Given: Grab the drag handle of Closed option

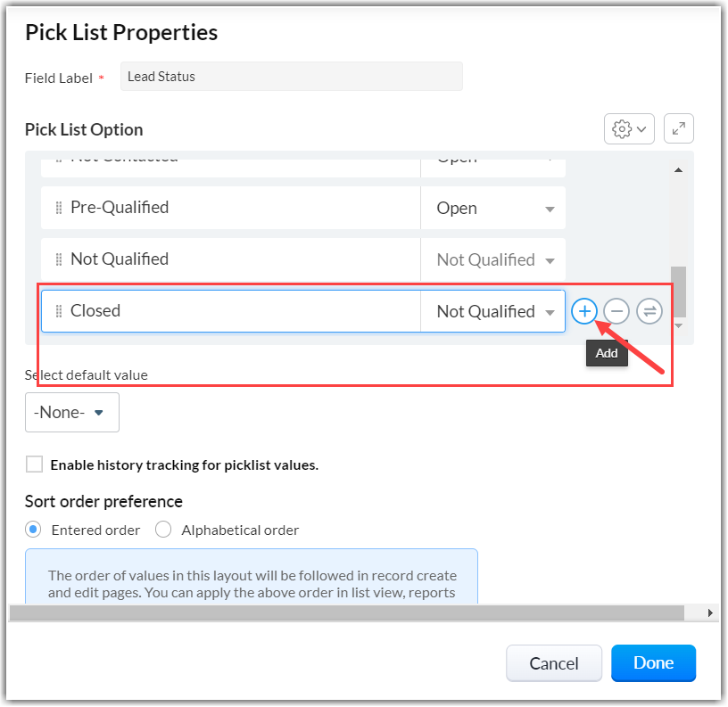Looking at the screenshot, I should pyautogui.click(x=59, y=311).
